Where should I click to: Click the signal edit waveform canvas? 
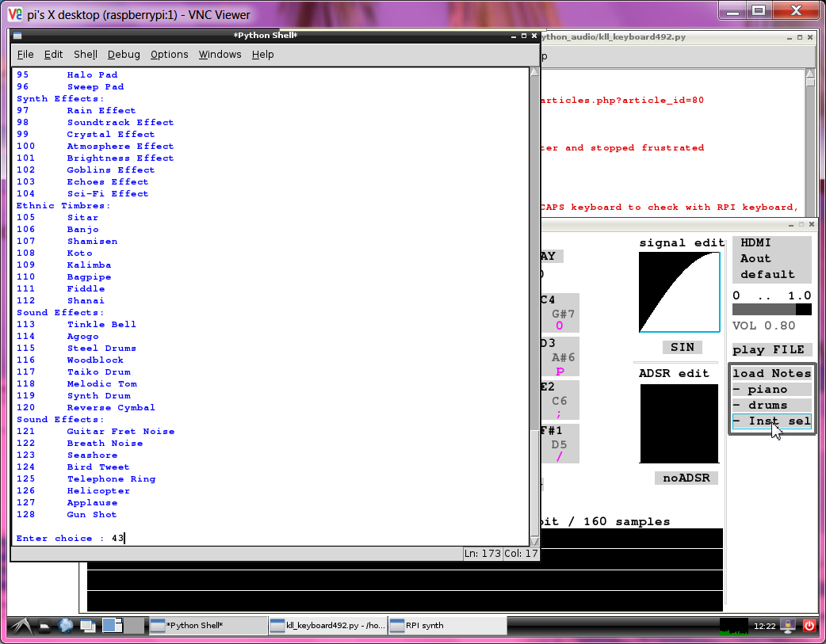[x=679, y=292]
